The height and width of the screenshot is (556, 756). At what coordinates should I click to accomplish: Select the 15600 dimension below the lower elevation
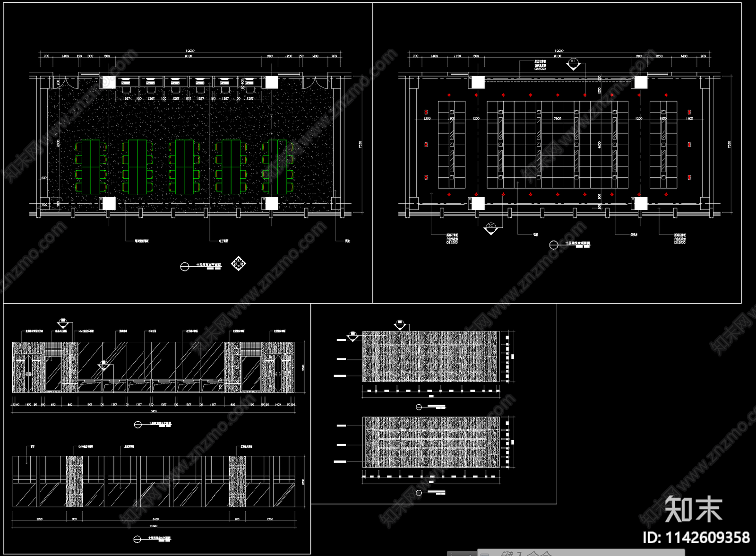click(x=154, y=525)
